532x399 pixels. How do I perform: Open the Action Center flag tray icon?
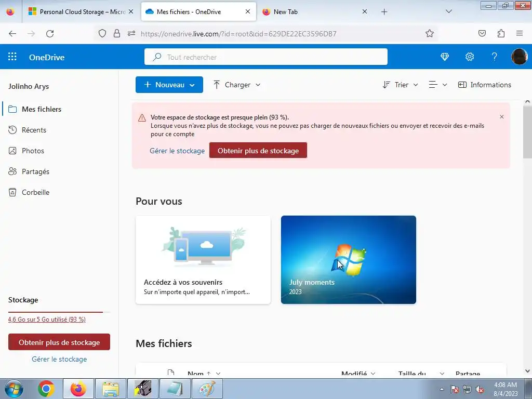pyautogui.click(x=455, y=389)
